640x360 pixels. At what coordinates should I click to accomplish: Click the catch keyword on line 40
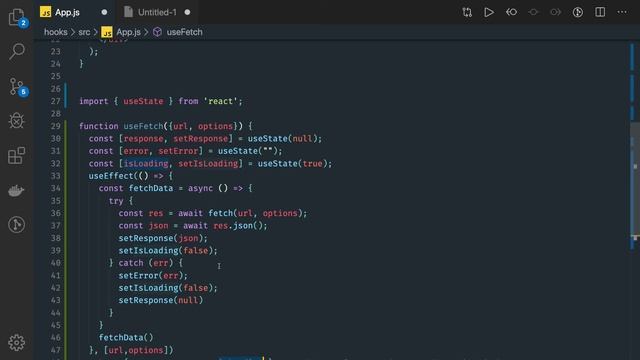tap(131, 263)
